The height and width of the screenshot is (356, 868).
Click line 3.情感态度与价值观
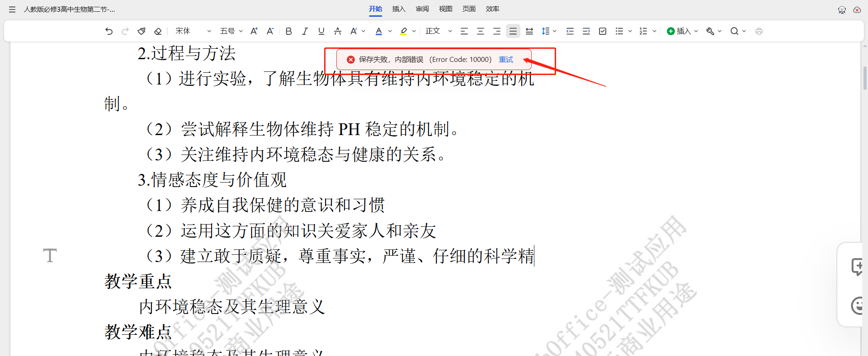pyautogui.click(x=212, y=180)
